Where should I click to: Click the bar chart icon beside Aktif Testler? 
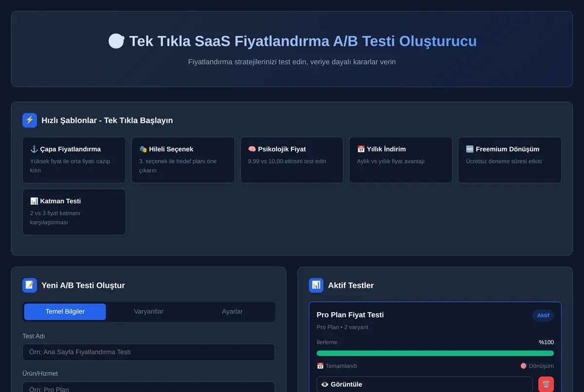point(316,285)
